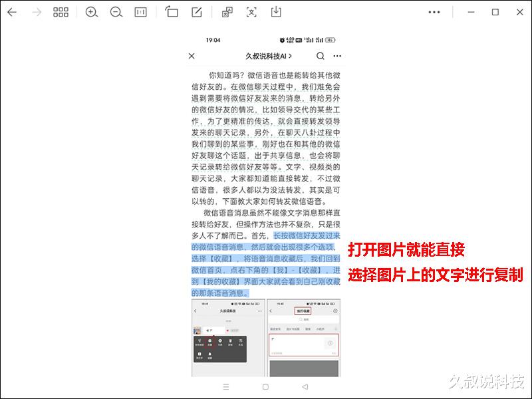Tap the search icon in article header
The image size is (532, 399).
pos(321,56)
